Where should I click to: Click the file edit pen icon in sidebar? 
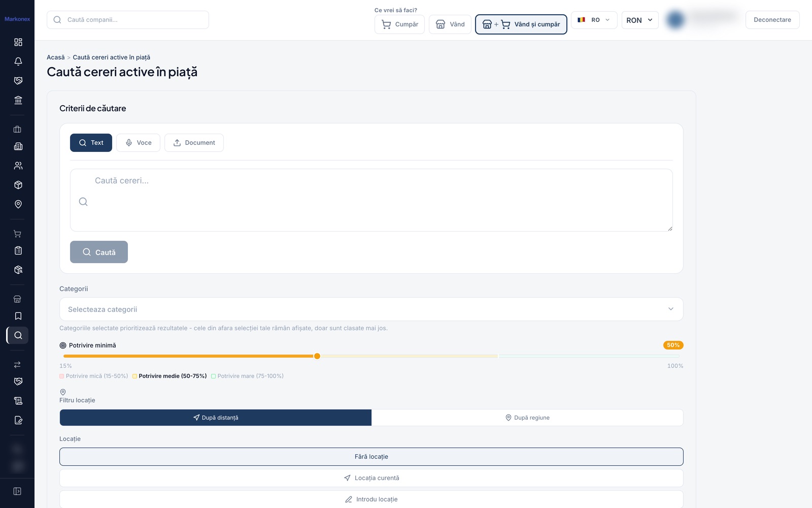coord(18,420)
